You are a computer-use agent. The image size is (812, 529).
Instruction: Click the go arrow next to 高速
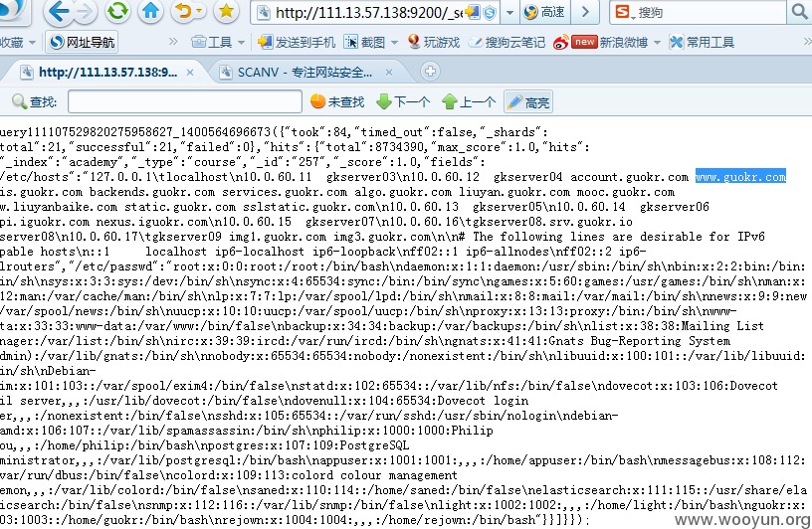[x=585, y=12]
